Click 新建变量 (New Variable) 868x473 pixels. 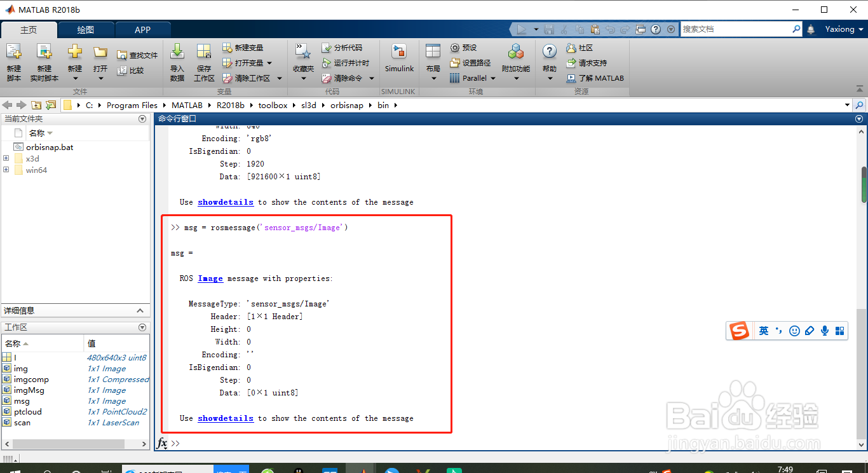tap(243, 48)
